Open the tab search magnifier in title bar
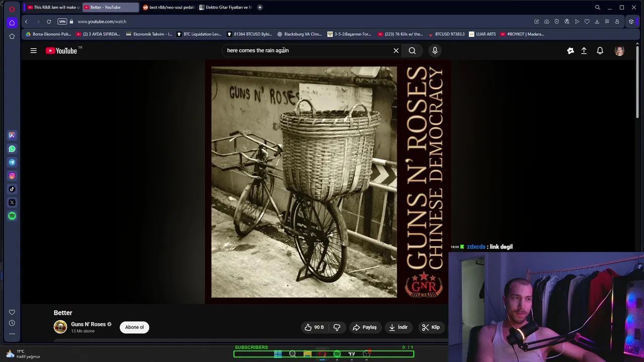This screenshot has height=362, width=644. coord(597,8)
